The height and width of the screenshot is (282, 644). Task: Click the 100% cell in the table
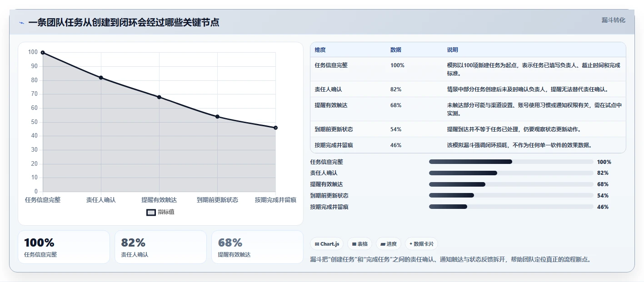397,65
